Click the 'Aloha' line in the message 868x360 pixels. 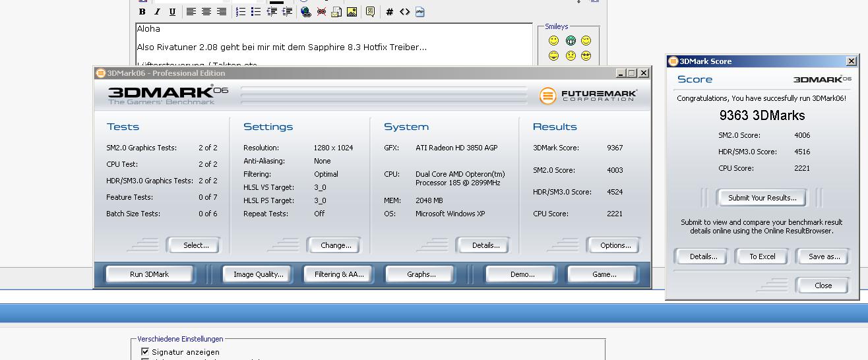coord(148,29)
